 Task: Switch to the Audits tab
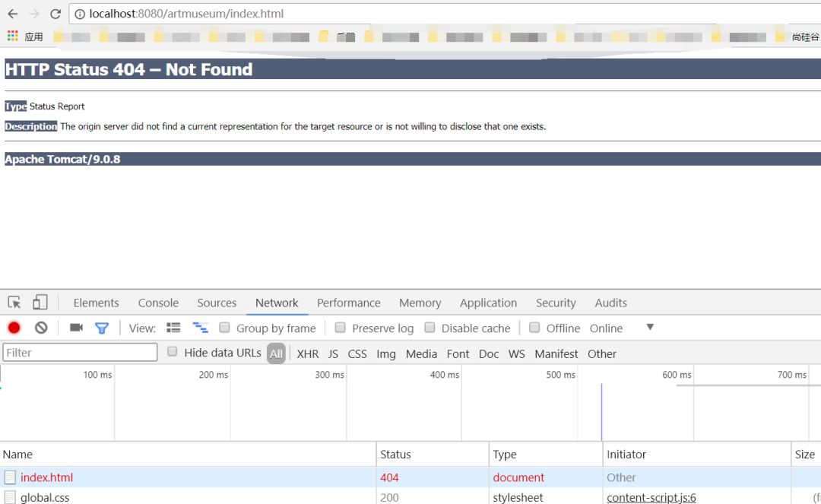[x=610, y=303]
